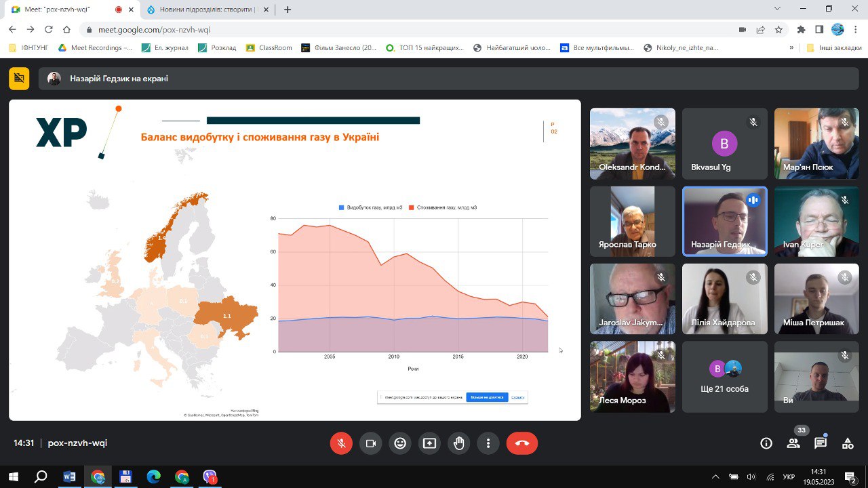The image size is (868, 488).
Task: Raise hand in the meeting
Action: point(459,443)
